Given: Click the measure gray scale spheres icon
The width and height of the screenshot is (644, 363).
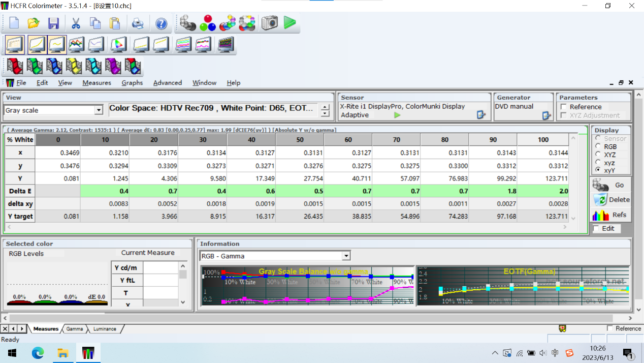Looking at the screenshot, I should 187,23.
